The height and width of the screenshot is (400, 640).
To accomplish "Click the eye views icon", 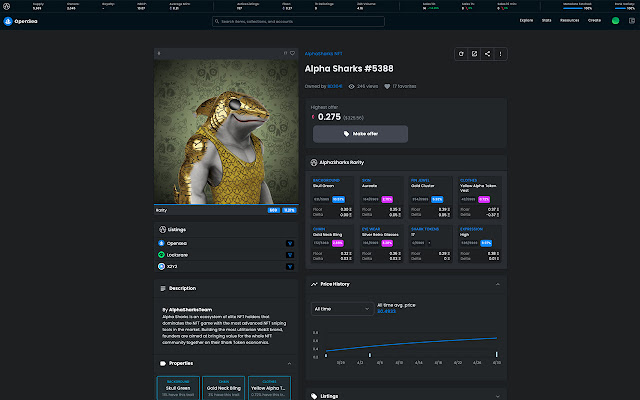I will [x=351, y=87].
